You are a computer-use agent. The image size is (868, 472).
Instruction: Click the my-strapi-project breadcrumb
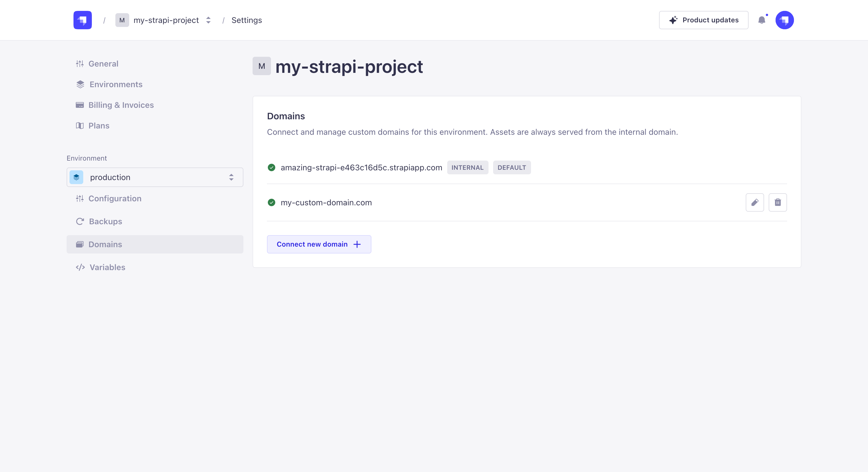point(166,20)
